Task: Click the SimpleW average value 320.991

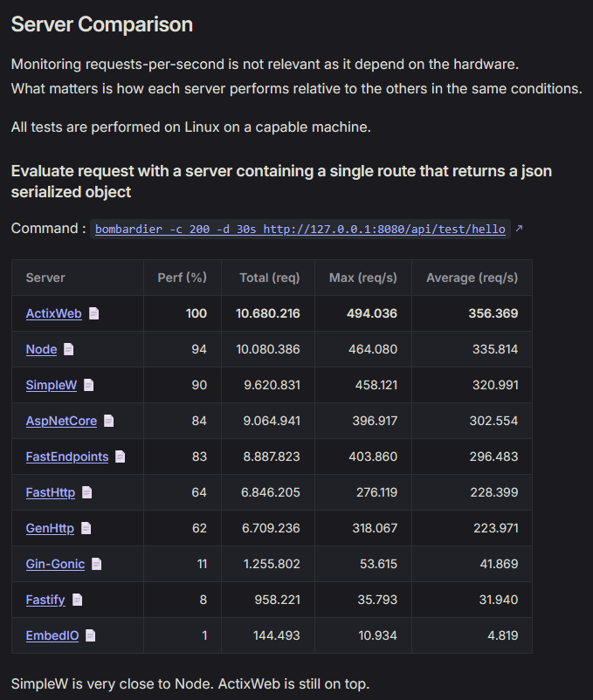Action: click(495, 385)
